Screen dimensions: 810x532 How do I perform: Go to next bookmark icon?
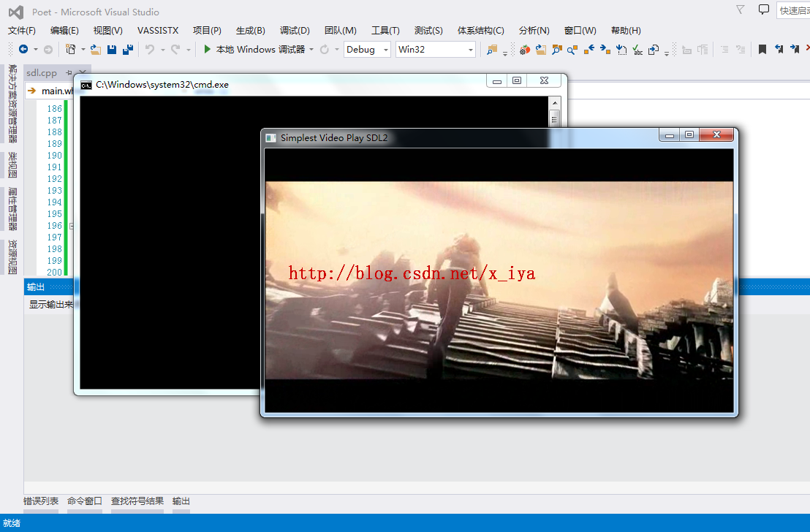[x=795, y=50]
